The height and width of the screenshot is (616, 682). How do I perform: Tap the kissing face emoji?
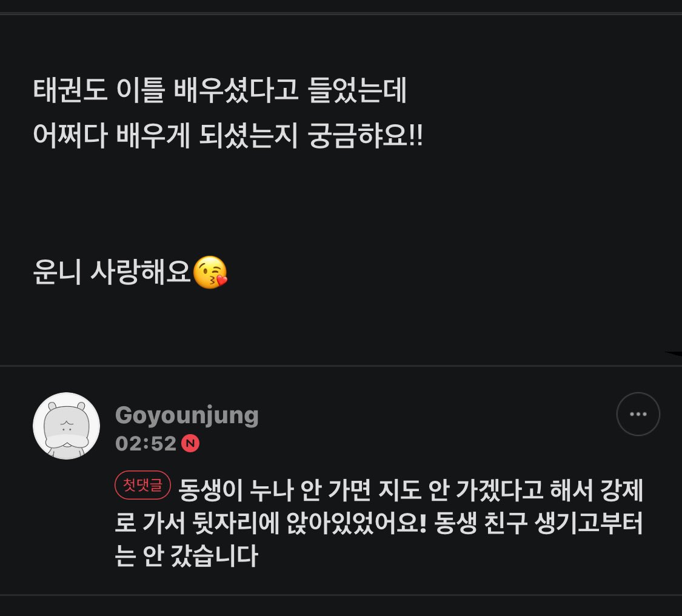click(210, 272)
